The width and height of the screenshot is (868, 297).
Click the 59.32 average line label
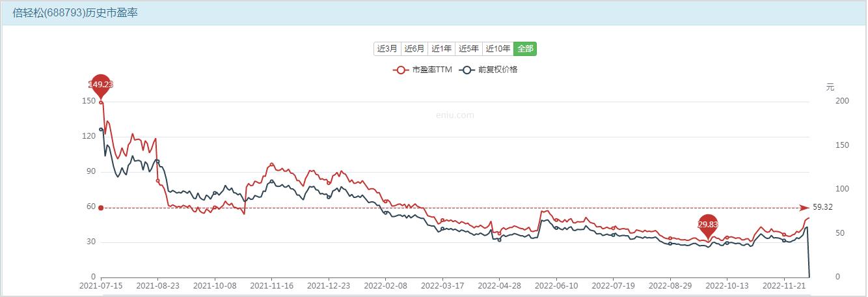click(822, 208)
